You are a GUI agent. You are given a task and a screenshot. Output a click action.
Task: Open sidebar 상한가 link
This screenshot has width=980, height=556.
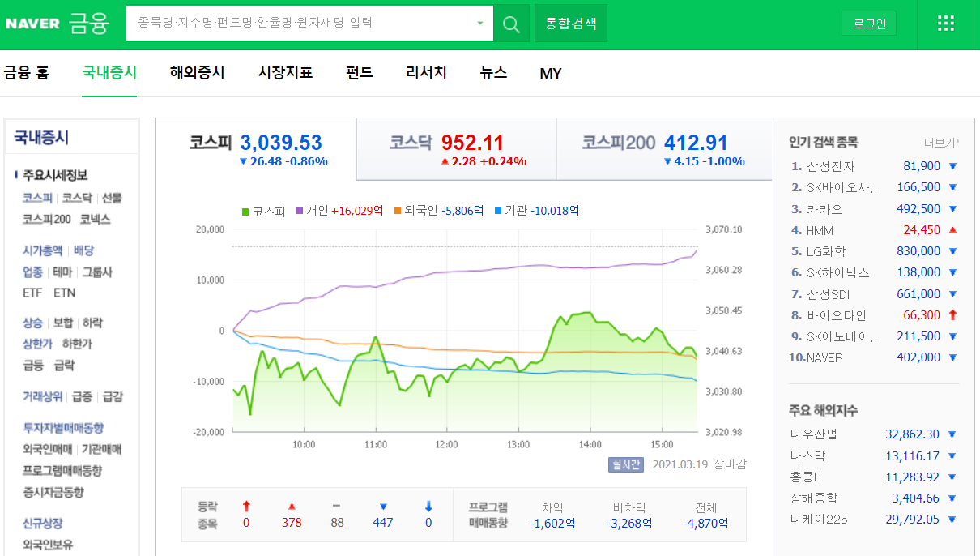[x=37, y=344]
